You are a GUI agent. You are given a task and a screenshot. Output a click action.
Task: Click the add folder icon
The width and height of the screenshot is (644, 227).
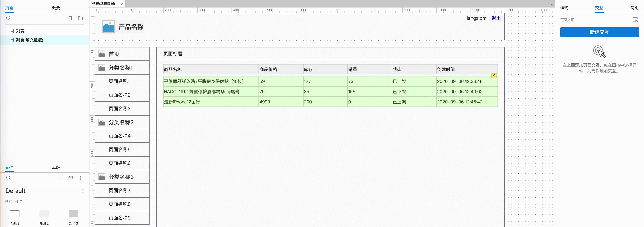(x=80, y=18)
